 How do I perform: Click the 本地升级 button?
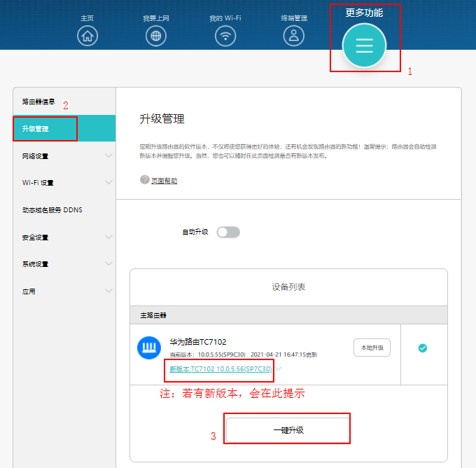(372, 347)
